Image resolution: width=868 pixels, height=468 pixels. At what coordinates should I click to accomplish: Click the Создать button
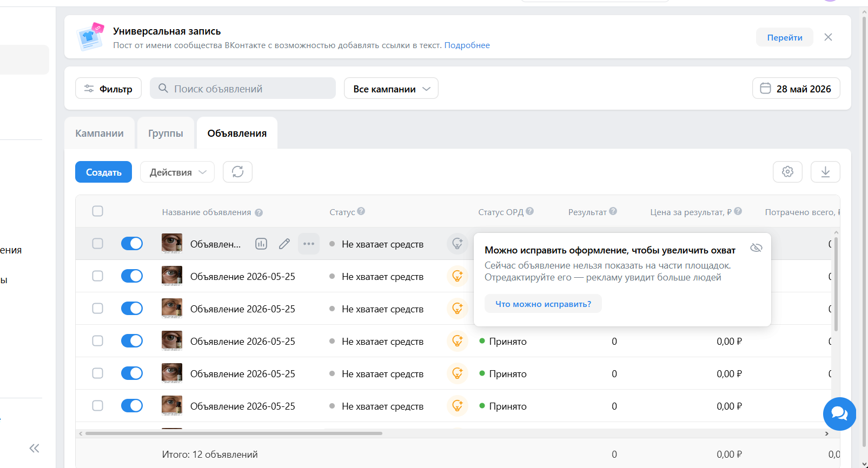(x=103, y=172)
